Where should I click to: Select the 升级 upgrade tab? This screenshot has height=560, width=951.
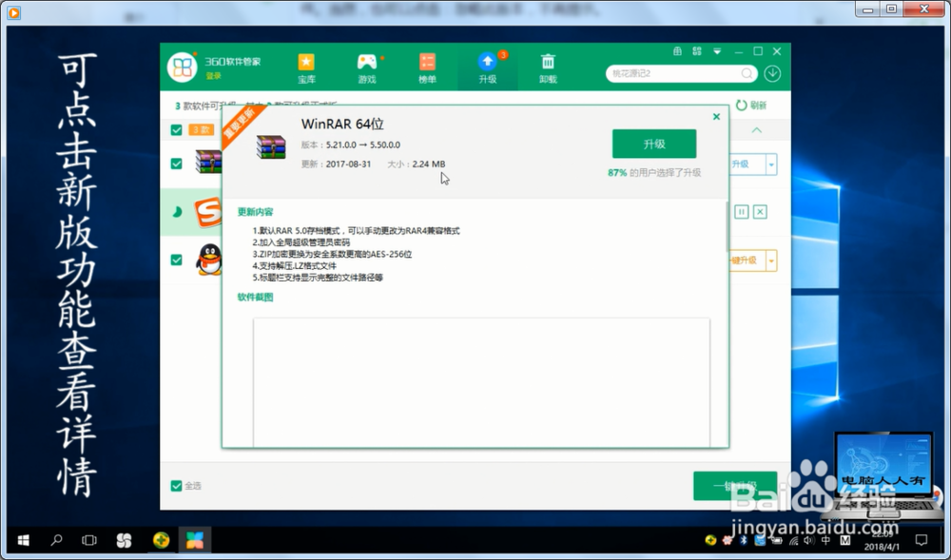coord(488,68)
